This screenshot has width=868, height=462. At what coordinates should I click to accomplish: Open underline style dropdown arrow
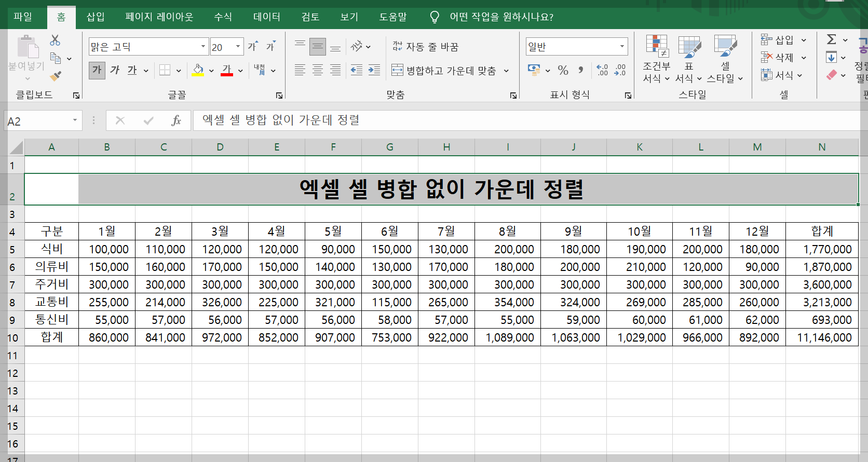pos(146,71)
